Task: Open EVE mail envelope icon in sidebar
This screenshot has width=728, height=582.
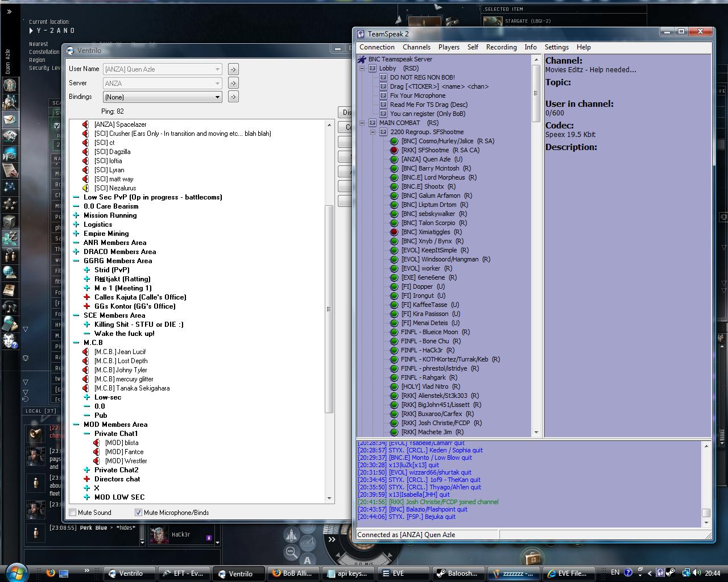Action: (x=10, y=119)
